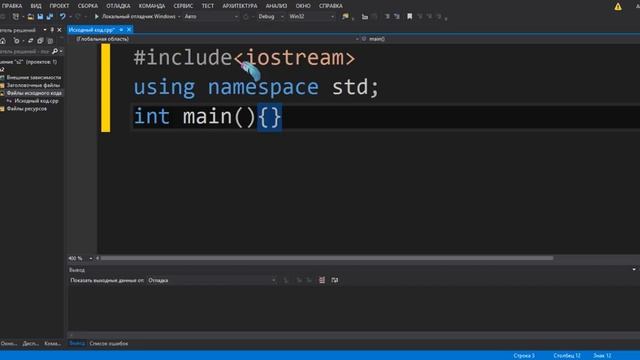640x360 pixels.
Task: Open the АНАЛИЗ menu
Action: click(276, 6)
